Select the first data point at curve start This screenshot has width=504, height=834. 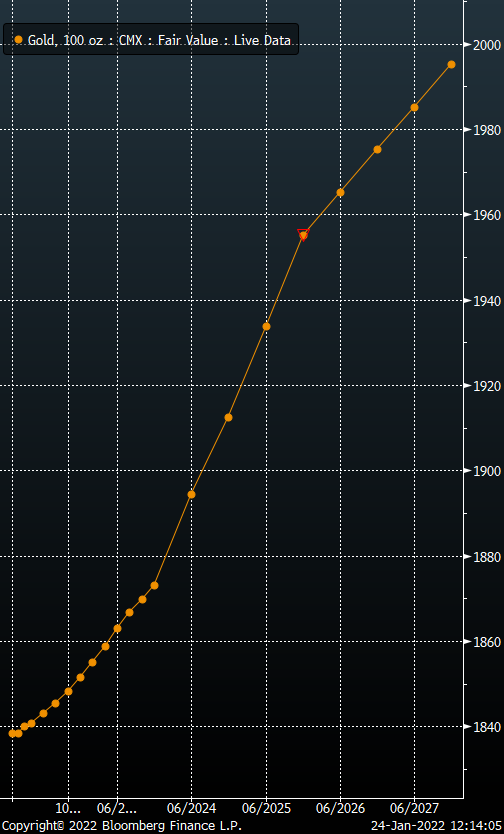pos(12,733)
